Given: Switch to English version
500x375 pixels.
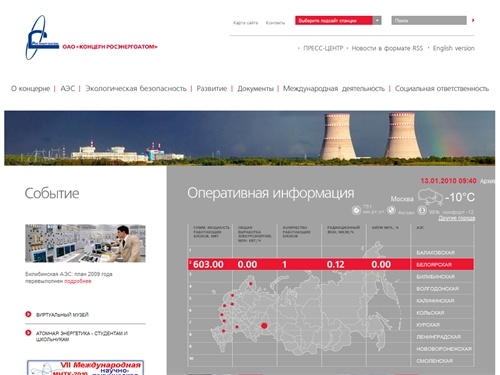Looking at the screenshot, I should 454,48.
